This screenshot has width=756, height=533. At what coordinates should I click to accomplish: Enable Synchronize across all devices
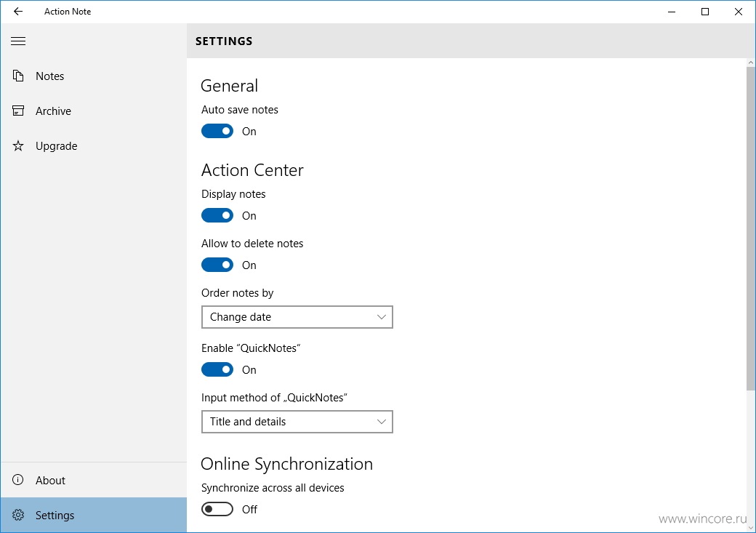coord(217,509)
